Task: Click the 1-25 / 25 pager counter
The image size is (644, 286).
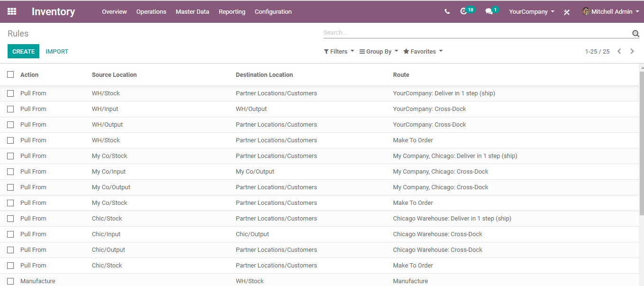Action: [x=597, y=51]
